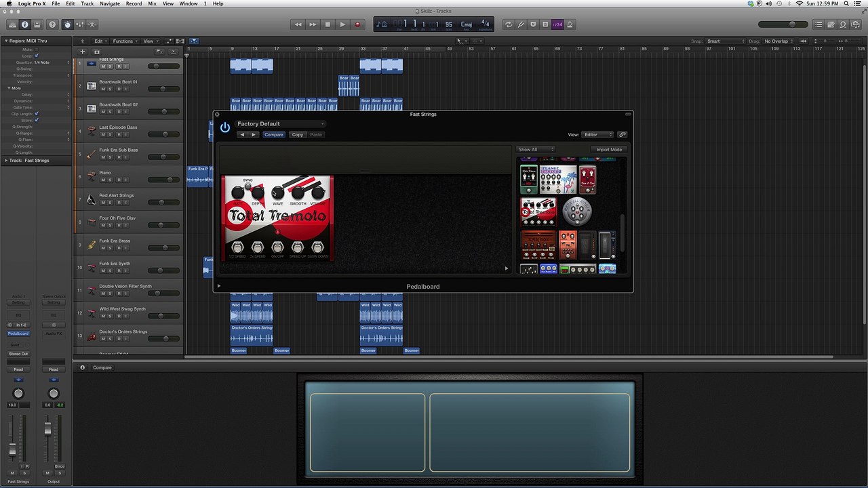Click the add track plus button
Viewport: 868px width, 488px height.
pyautogui.click(x=83, y=52)
